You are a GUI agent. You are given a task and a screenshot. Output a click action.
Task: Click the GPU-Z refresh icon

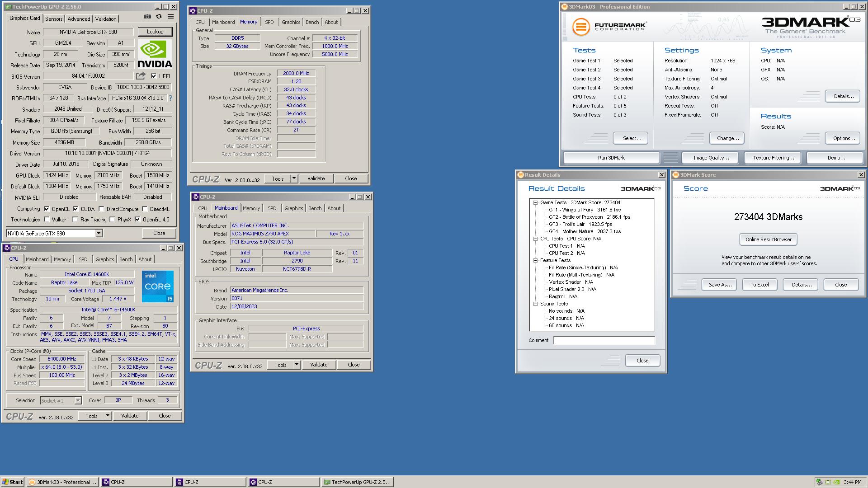159,17
